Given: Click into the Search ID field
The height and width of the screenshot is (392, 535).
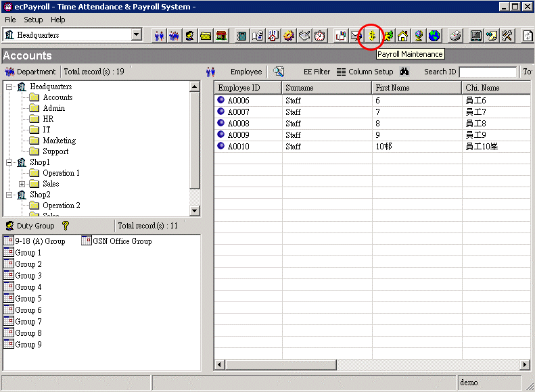Looking at the screenshot, I should [487, 72].
